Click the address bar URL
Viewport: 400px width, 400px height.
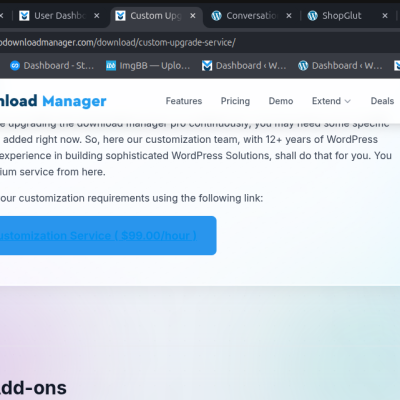tap(117, 43)
